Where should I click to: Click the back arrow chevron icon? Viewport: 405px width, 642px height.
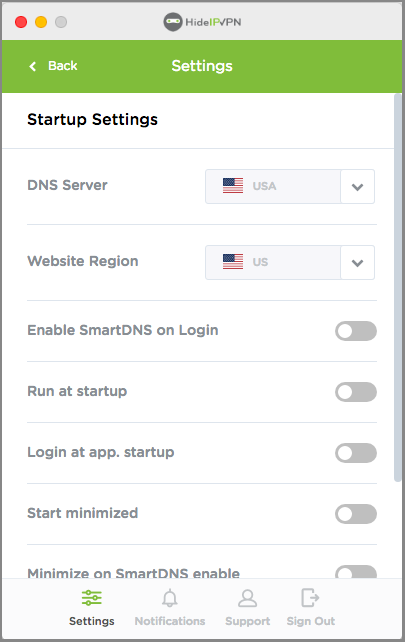[x=33, y=66]
